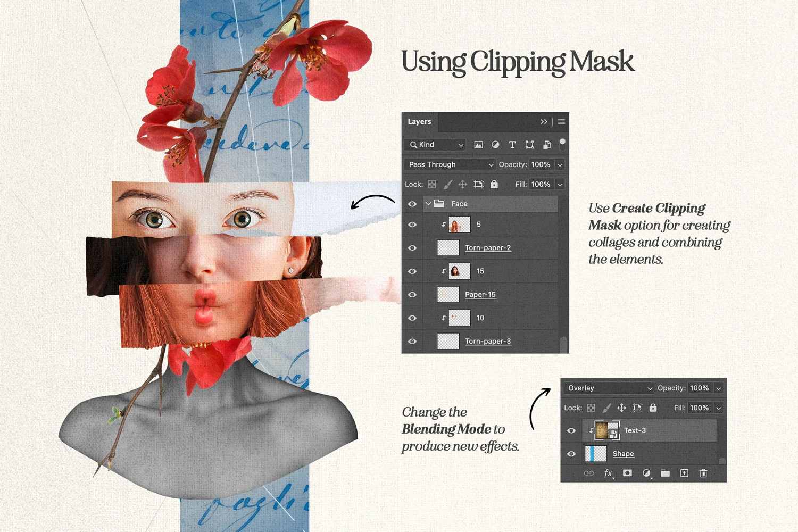
Task: Hide the Torn-paper-2 layer
Action: click(x=412, y=248)
